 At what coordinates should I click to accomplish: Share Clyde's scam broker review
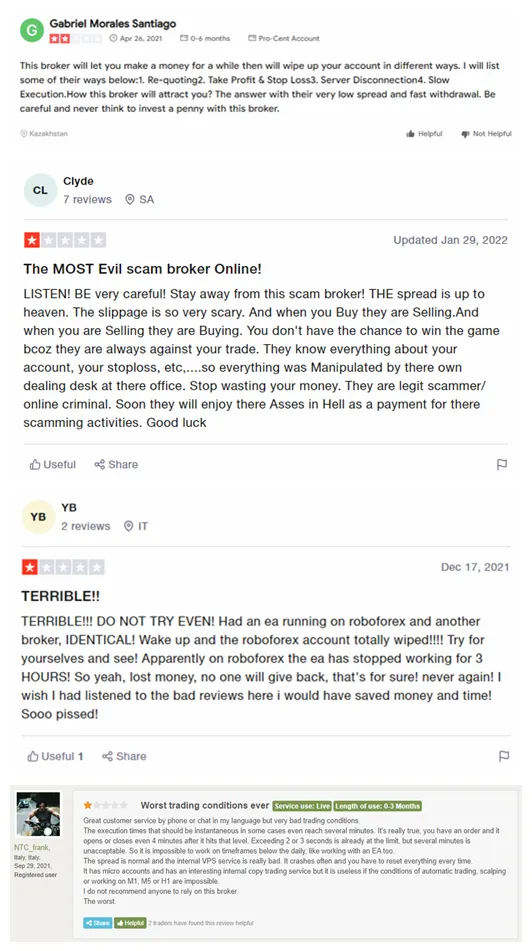[116, 465]
